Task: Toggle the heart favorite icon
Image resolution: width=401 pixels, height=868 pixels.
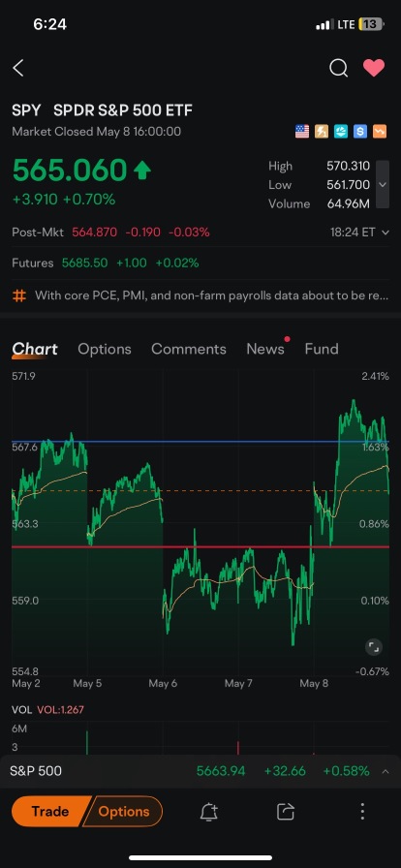Action: pyautogui.click(x=374, y=68)
